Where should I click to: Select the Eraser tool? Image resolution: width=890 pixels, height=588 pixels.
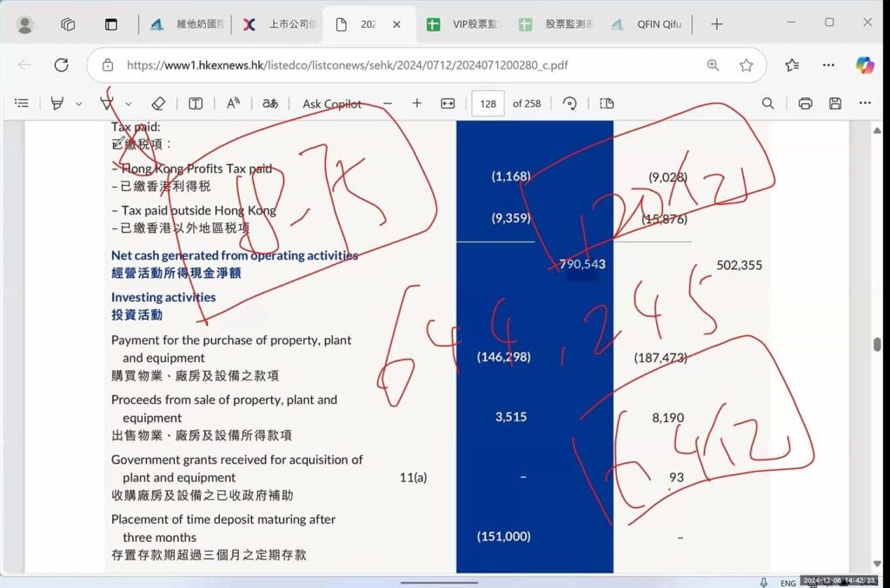[x=158, y=103]
